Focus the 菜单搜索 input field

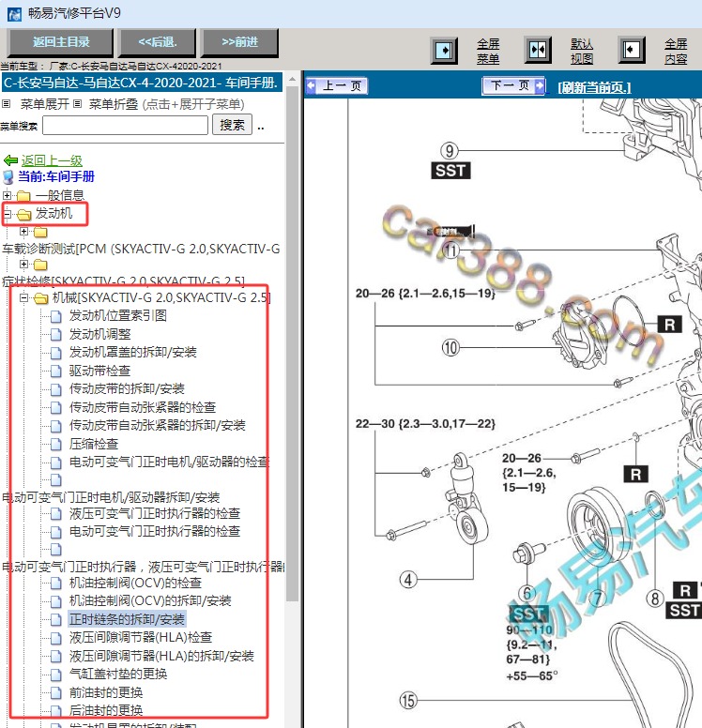coord(125,126)
